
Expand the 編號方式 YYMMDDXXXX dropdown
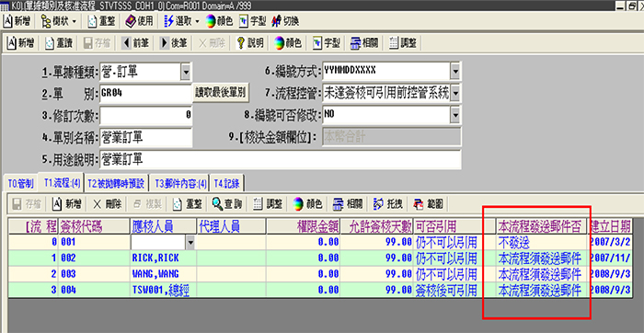pyautogui.click(x=454, y=73)
